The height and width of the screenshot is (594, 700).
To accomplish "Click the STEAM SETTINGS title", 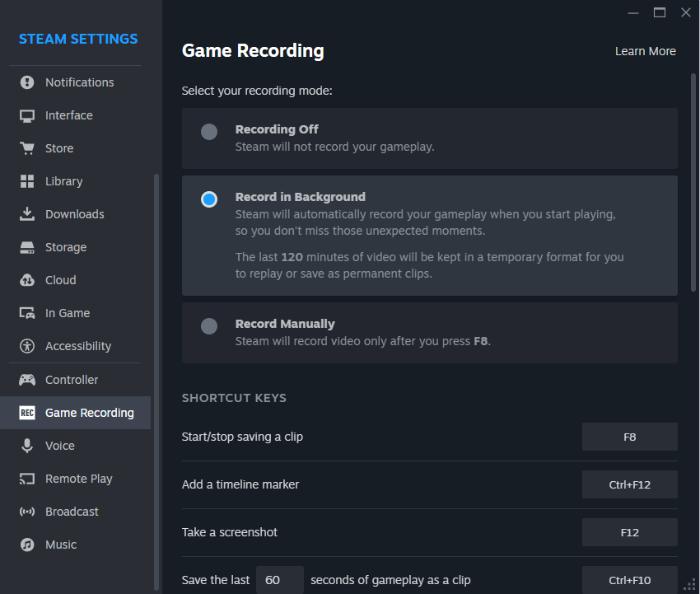I will (x=78, y=39).
